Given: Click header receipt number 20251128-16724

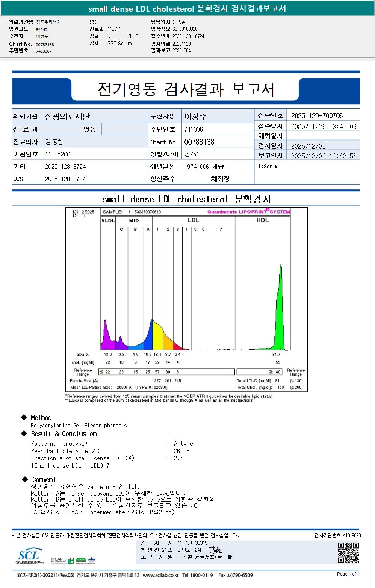Looking at the screenshot, I should [188, 36].
